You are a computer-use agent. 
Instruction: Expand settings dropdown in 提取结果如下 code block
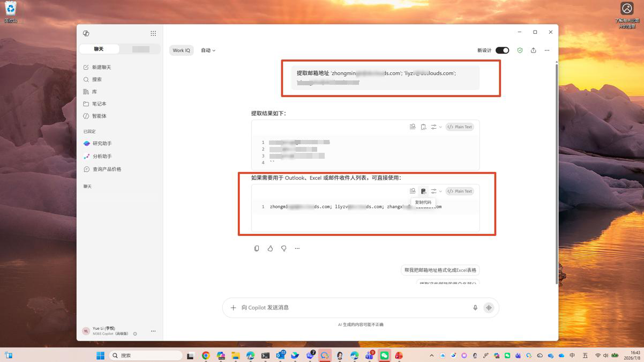click(436, 127)
